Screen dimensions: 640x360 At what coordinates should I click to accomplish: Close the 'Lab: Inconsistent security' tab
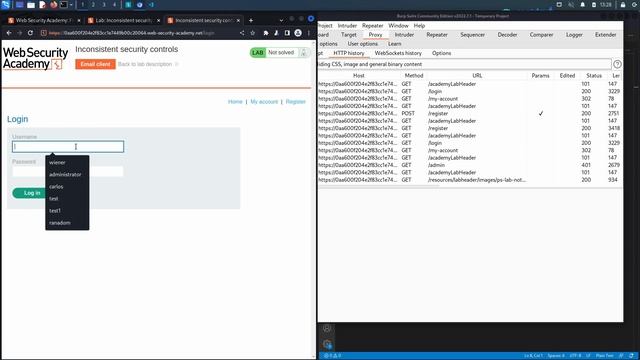pos(158,20)
